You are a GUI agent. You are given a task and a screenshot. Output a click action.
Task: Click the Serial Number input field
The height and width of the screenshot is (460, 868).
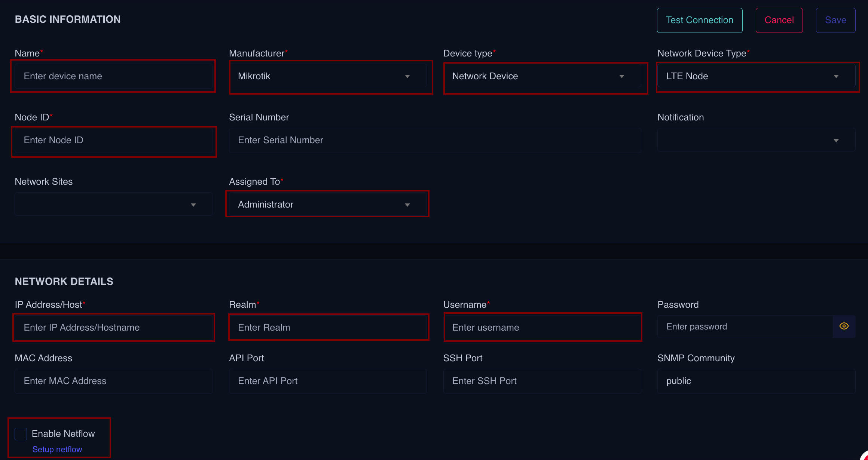click(435, 140)
